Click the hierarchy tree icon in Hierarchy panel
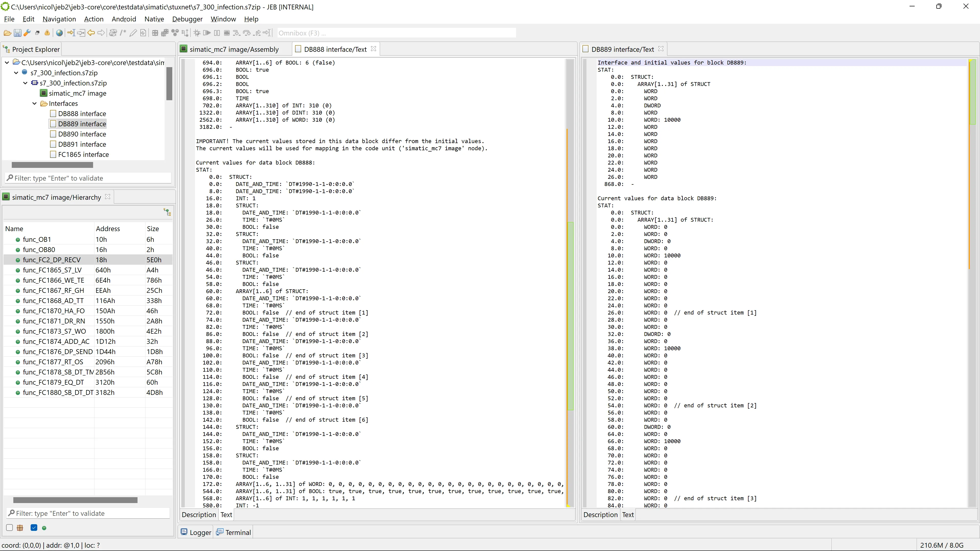 [167, 212]
